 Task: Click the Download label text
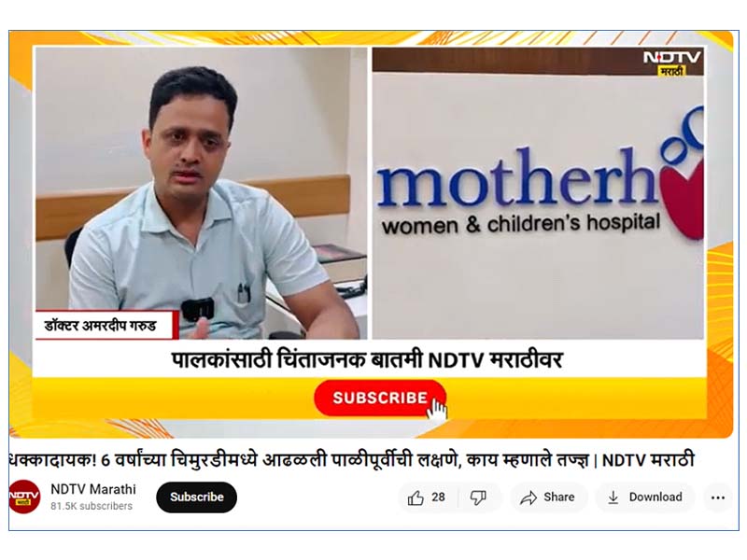pos(655,497)
